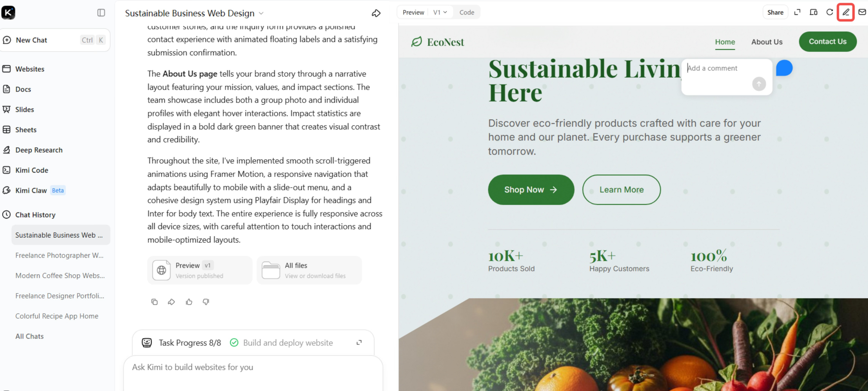This screenshot has width=868, height=391.
Task: Open the V1 version dropdown
Action: tap(440, 12)
